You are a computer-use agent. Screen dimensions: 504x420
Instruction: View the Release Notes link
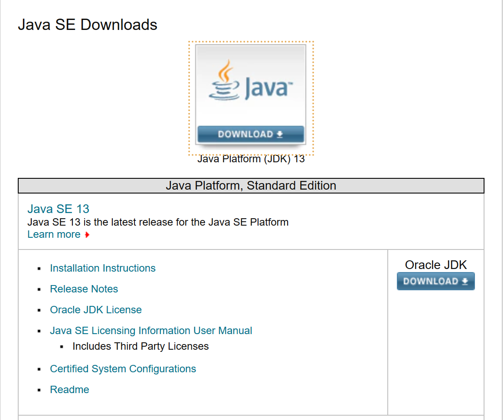84,289
